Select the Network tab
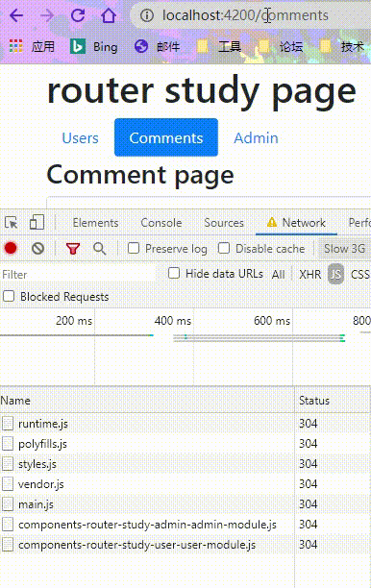 coord(296,223)
